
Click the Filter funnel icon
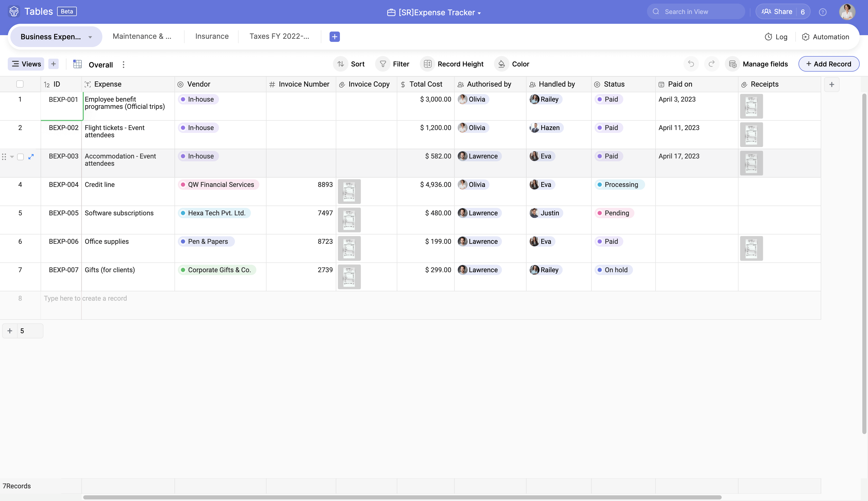coord(383,64)
